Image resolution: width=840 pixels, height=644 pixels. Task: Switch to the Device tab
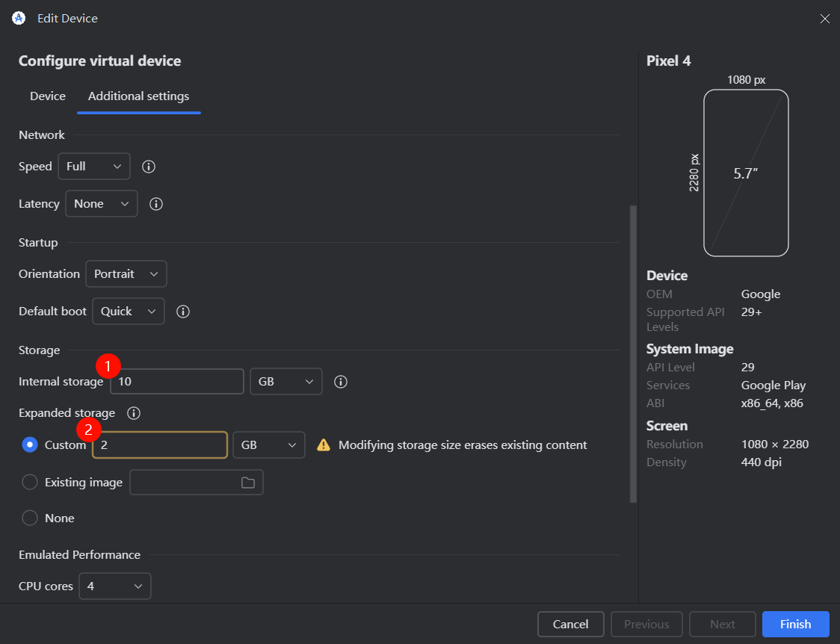[x=48, y=96]
